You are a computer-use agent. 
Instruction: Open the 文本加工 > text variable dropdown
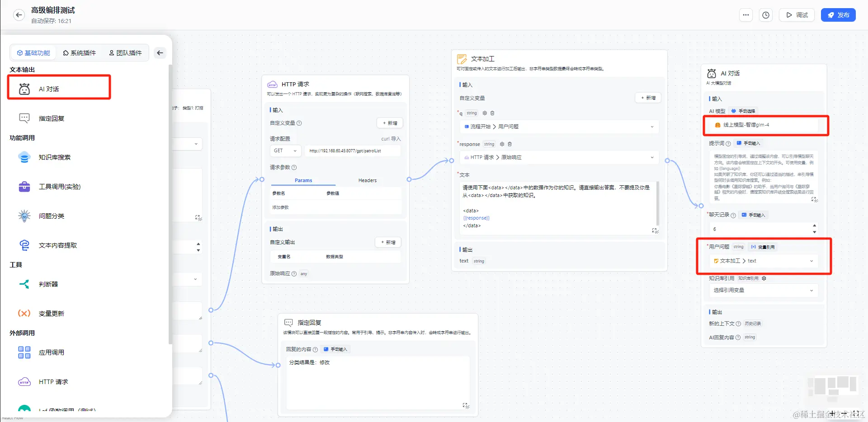coord(764,261)
